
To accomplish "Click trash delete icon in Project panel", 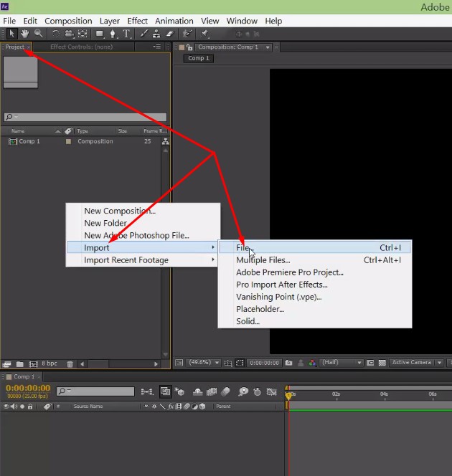I will pyautogui.click(x=70, y=363).
